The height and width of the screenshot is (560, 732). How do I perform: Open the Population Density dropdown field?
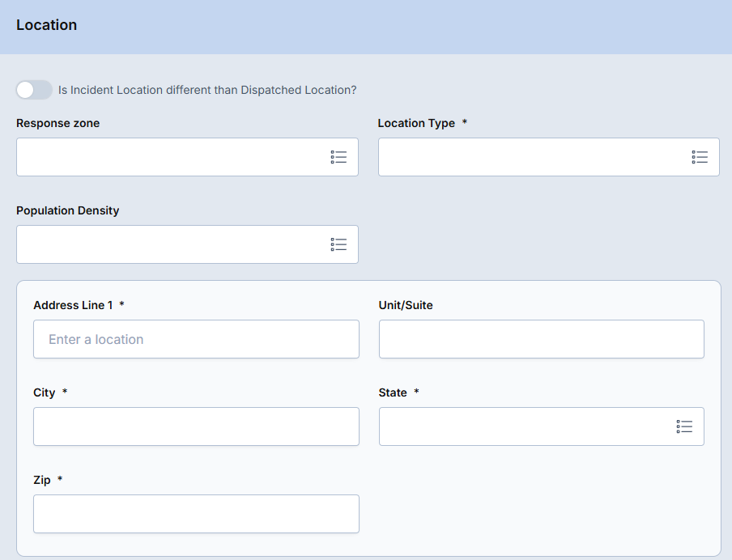(x=170, y=244)
